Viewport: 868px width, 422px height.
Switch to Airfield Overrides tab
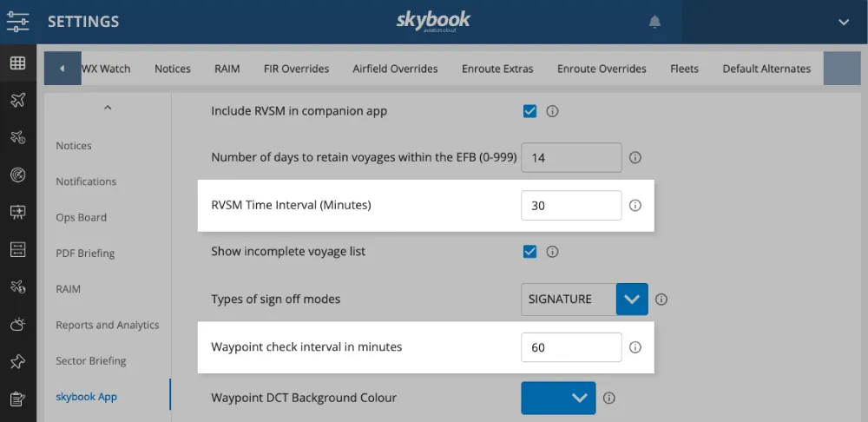(x=395, y=69)
